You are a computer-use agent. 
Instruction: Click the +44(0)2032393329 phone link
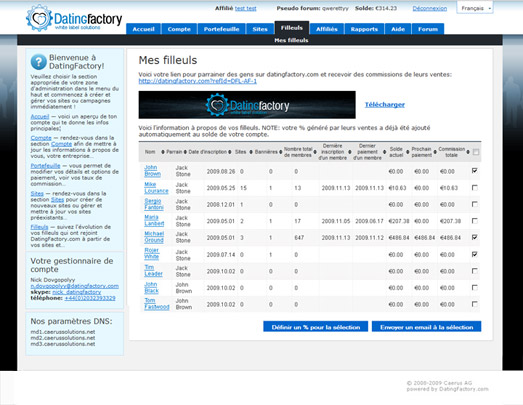pyautogui.click(x=90, y=298)
